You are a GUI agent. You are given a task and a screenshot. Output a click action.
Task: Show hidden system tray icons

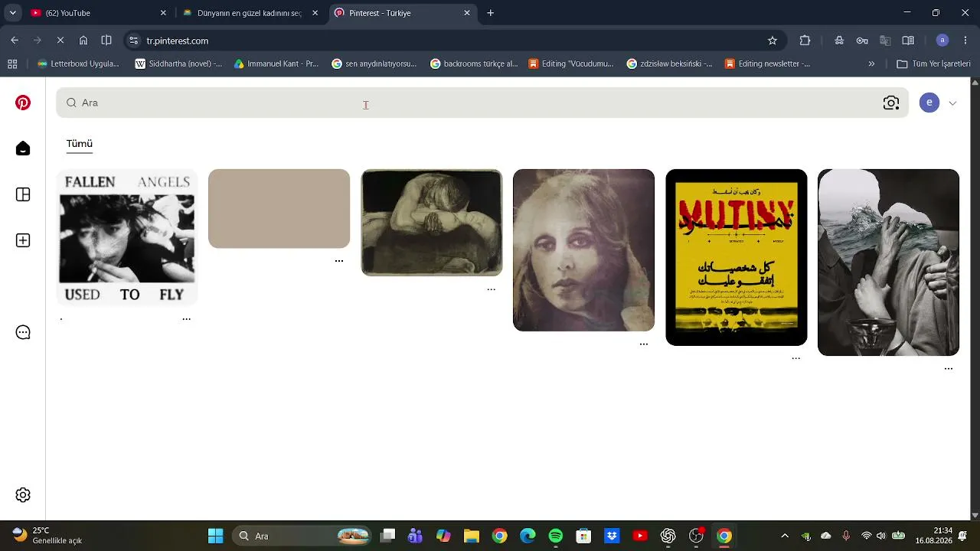(784, 536)
